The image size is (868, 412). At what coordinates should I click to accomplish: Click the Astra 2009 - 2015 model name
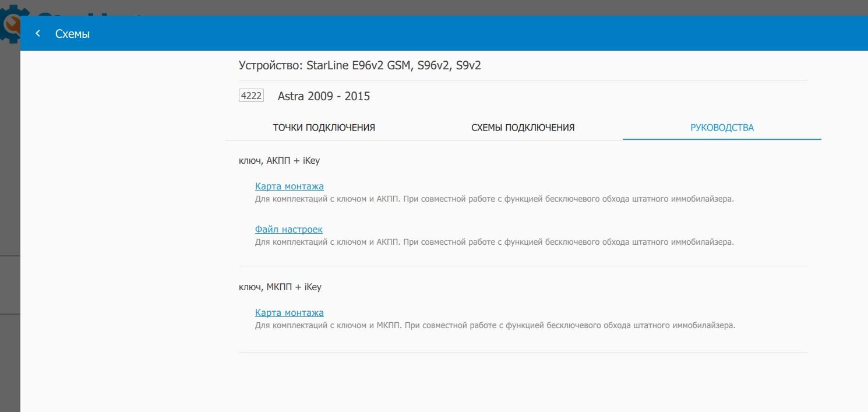323,96
